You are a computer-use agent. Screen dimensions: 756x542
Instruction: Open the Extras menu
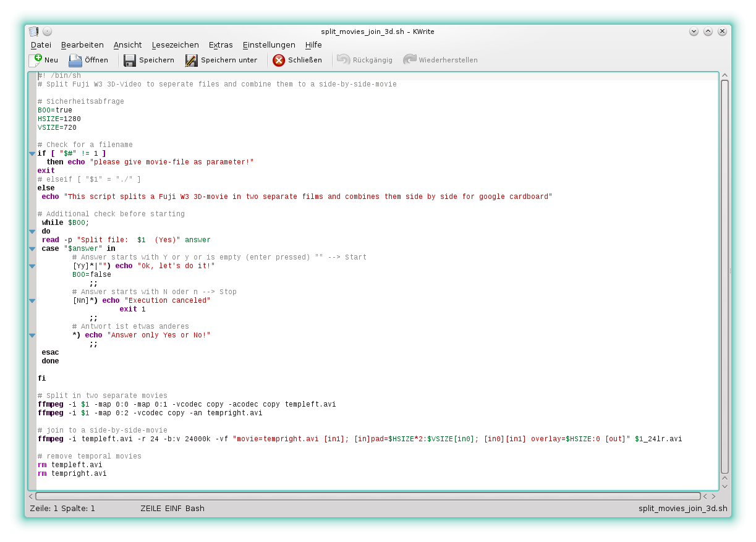[x=221, y=45]
